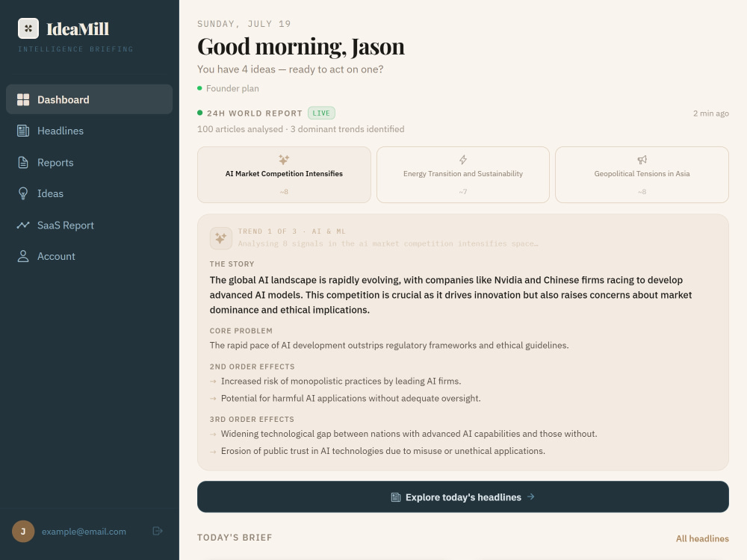Select the AI Market Competition Intensifies tab

click(284, 175)
